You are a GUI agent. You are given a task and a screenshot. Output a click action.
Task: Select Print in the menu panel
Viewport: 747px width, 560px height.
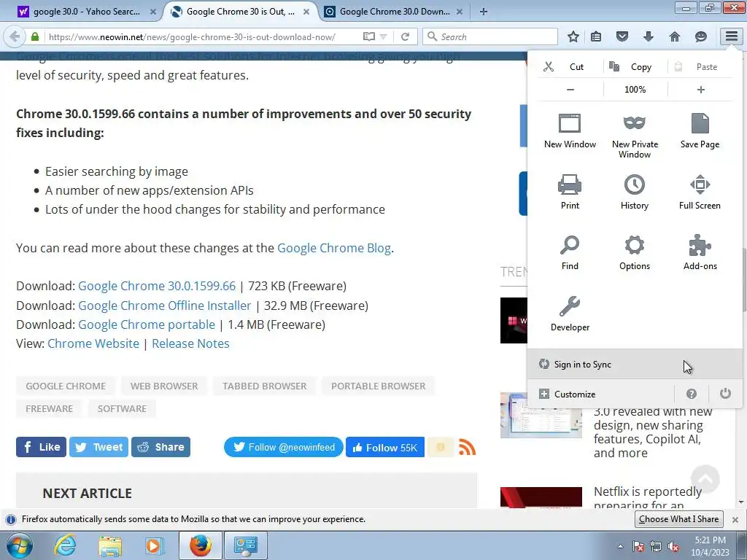(x=570, y=192)
